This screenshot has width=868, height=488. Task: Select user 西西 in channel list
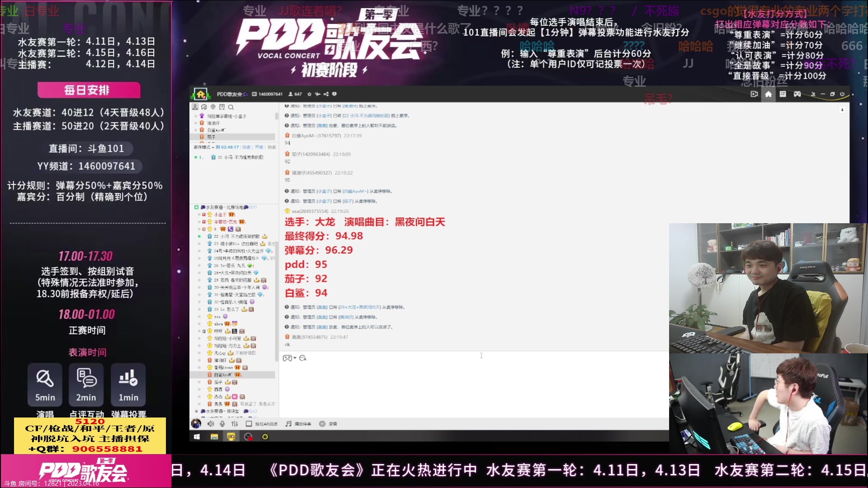point(218,389)
